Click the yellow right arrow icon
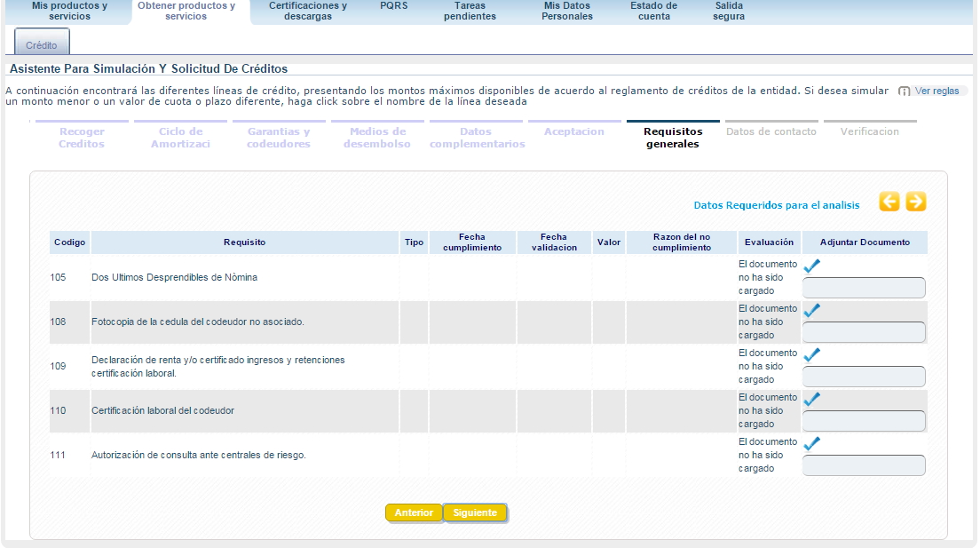Image resolution: width=980 pixels, height=548 pixels. (x=915, y=203)
